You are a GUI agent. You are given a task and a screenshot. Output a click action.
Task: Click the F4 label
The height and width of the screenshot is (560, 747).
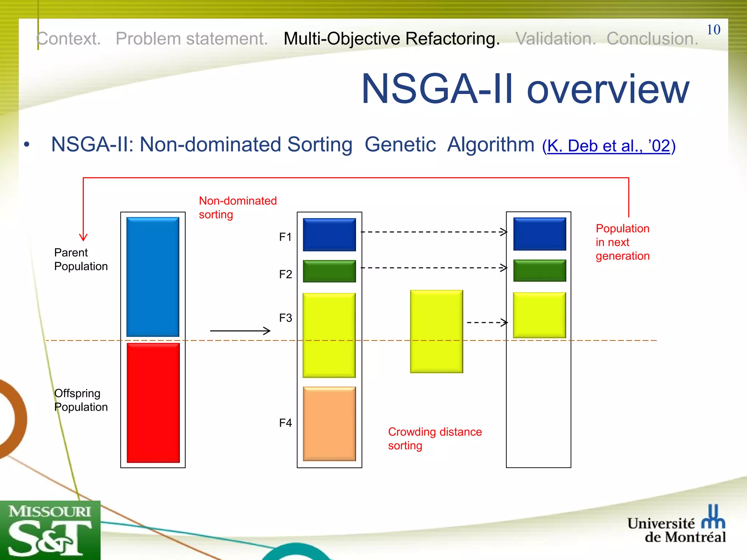pos(286,423)
